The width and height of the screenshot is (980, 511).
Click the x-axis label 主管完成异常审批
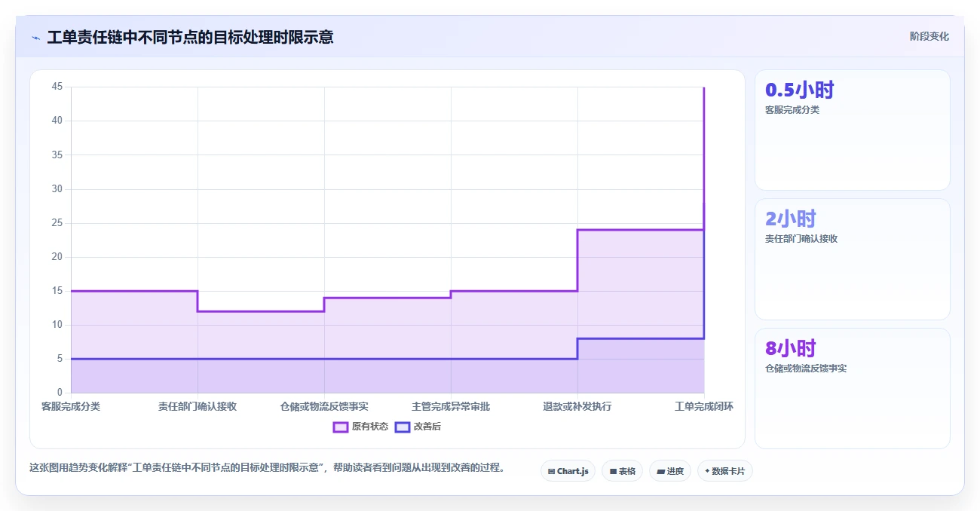451,406
